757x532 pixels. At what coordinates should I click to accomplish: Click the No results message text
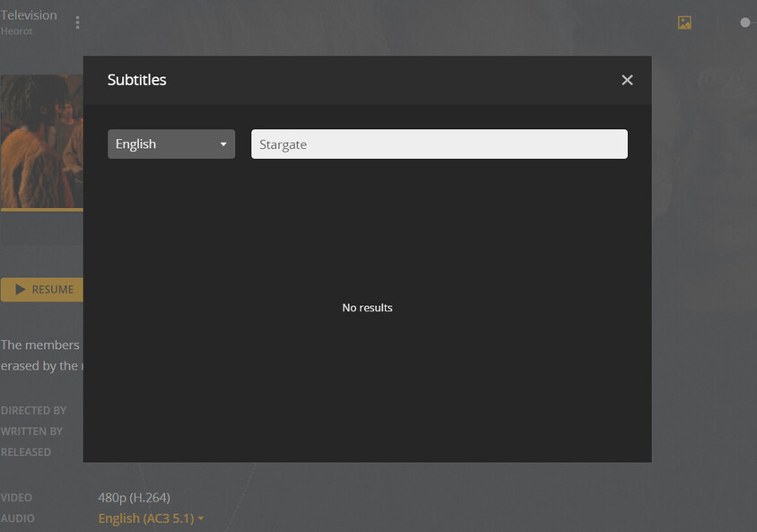click(367, 308)
